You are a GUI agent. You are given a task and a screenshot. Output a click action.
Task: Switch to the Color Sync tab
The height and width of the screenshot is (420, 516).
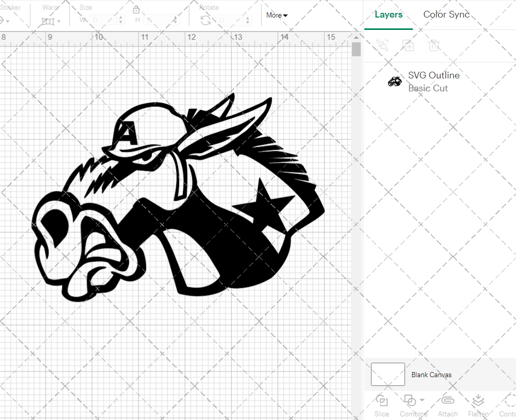point(446,14)
